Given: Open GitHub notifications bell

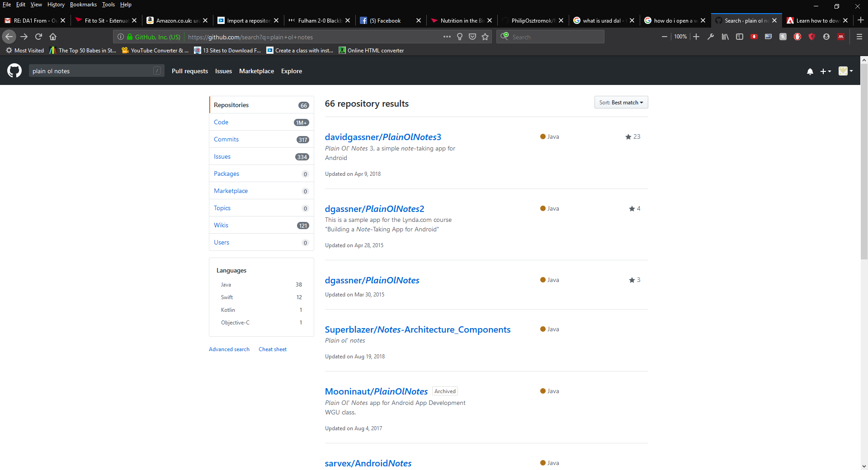Looking at the screenshot, I should pos(810,71).
